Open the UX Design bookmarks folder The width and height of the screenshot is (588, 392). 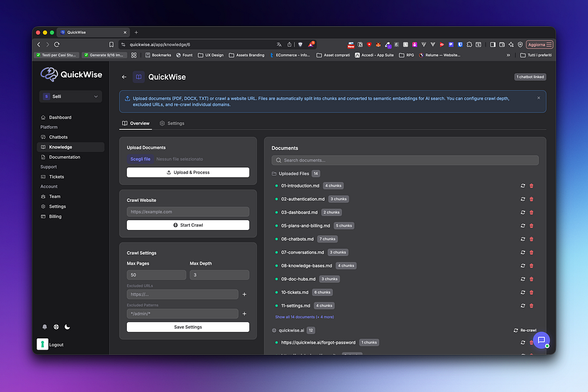coord(211,55)
